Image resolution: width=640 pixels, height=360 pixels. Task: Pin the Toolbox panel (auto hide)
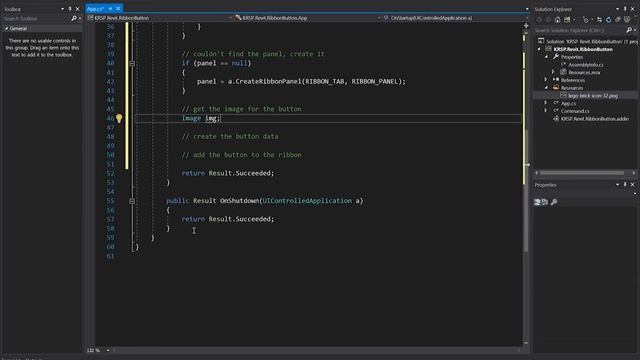[x=70, y=9]
